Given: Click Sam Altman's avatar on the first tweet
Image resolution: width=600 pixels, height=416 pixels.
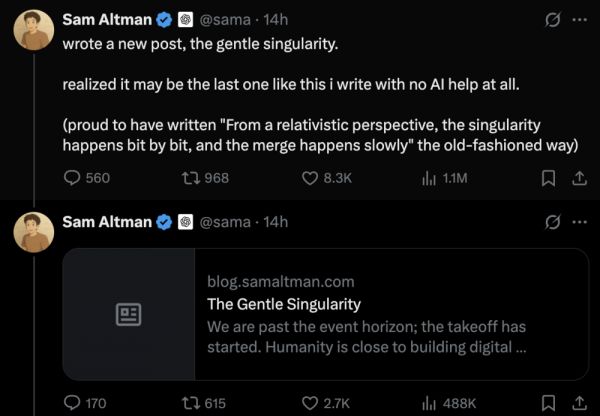Looking at the screenshot, I should click(x=33, y=30).
